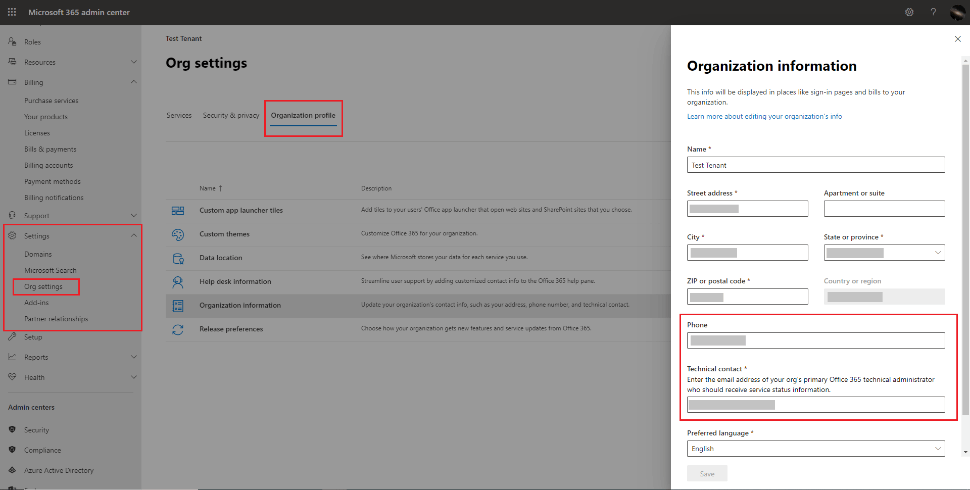Click the Save button
This screenshot has width=970, height=490.
[x=707, y=474]
